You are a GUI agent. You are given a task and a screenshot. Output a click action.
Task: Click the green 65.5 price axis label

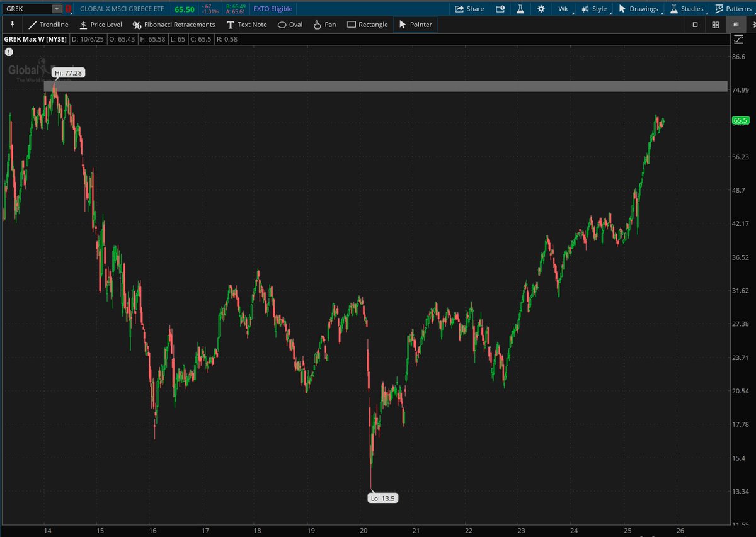click(x=740, y=120)
